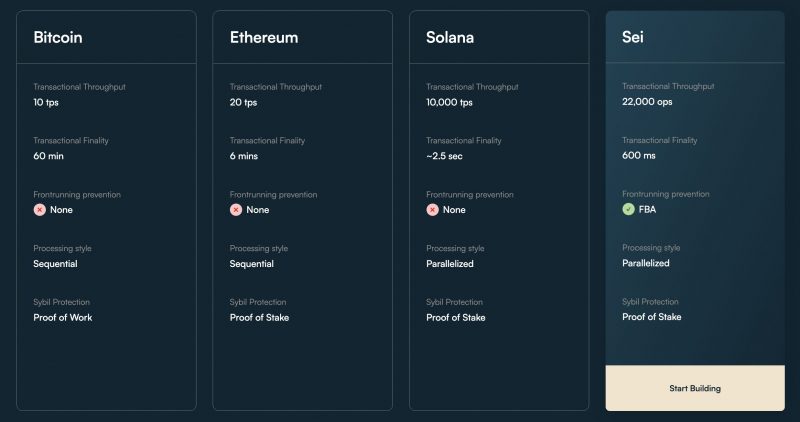Click the green checkmark next to FBA
The height and width of the screenshot is (422, 800).
coord(628,209)
